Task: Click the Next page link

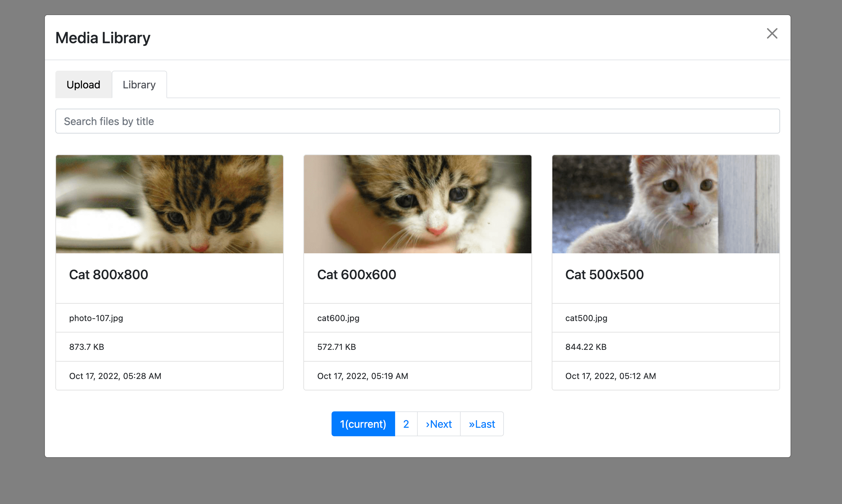Action: [x=438, y=424]
